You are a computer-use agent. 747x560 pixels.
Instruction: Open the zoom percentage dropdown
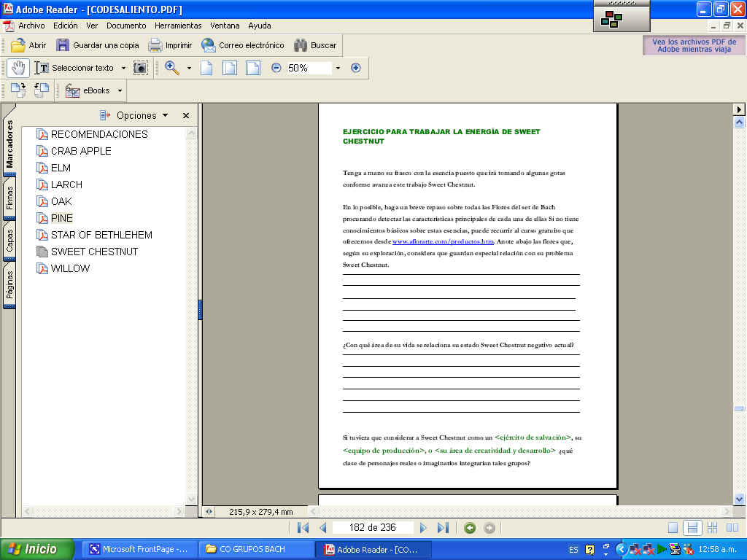[x=337, y=68]
